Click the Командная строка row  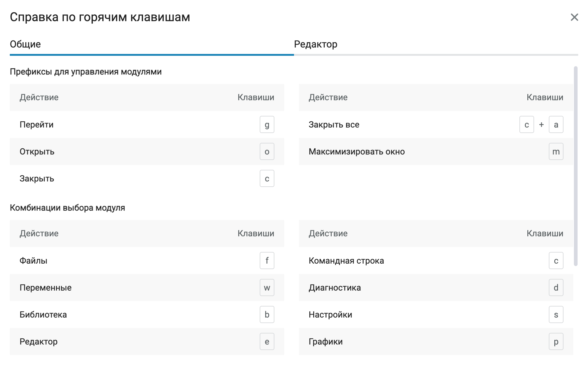(346, 261)
